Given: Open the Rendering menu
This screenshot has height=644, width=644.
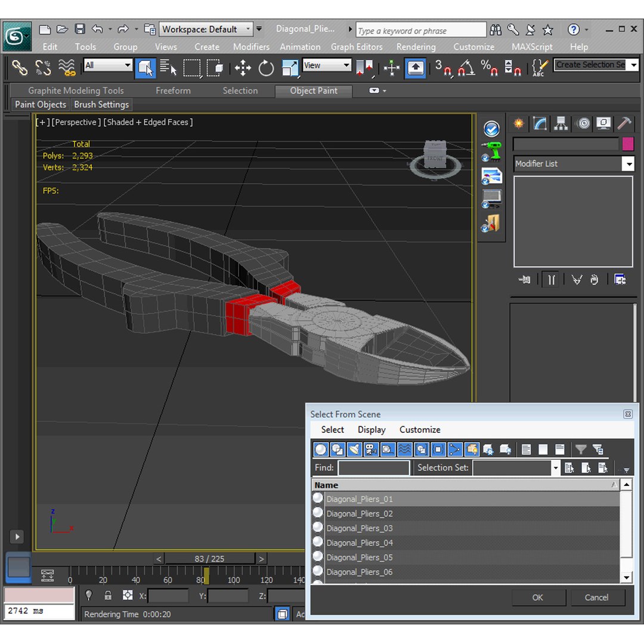Looking at the screenshot, I should 416,47.
